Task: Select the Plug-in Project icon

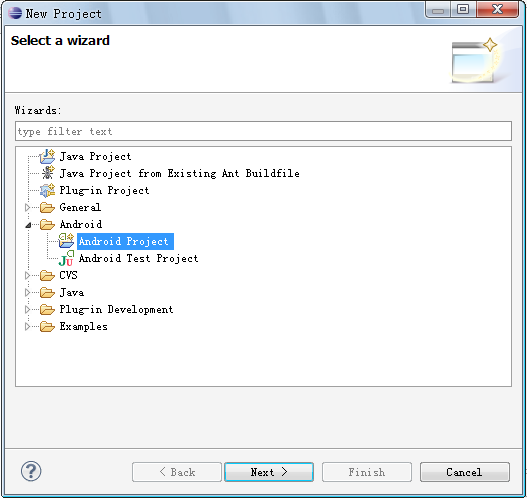Action: coord(47,191)
